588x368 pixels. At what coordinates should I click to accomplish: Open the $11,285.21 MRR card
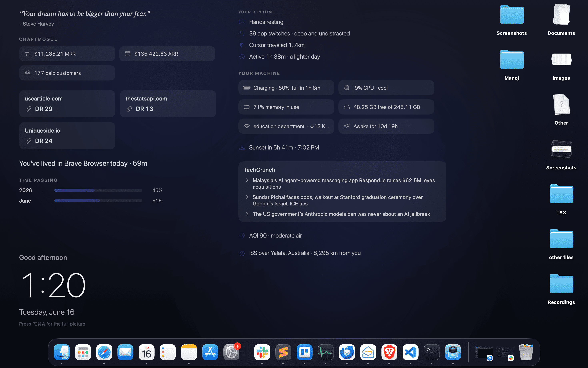point(67,54)
